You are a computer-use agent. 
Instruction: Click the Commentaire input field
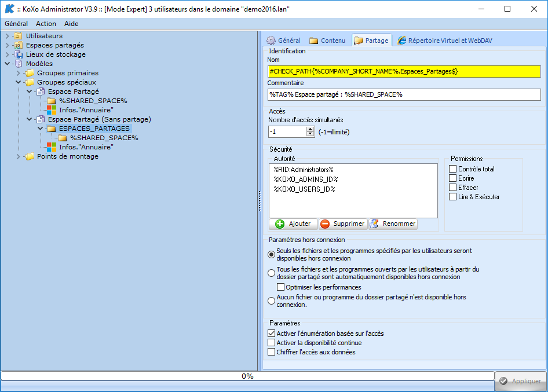(404, 95)
